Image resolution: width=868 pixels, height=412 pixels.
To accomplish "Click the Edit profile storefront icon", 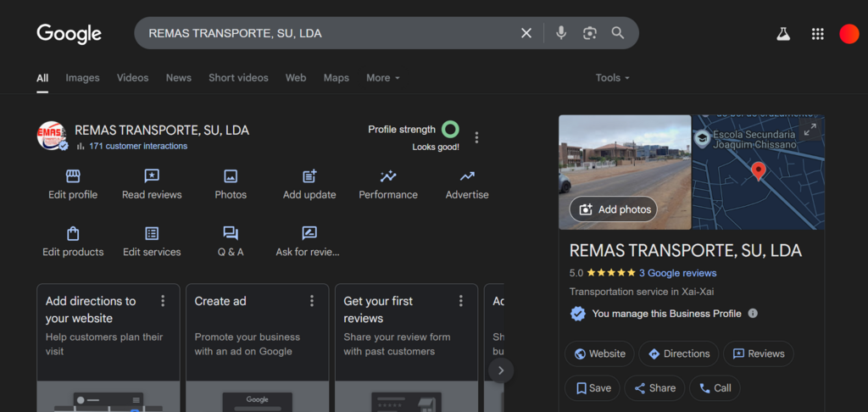I will pos(73,176).
